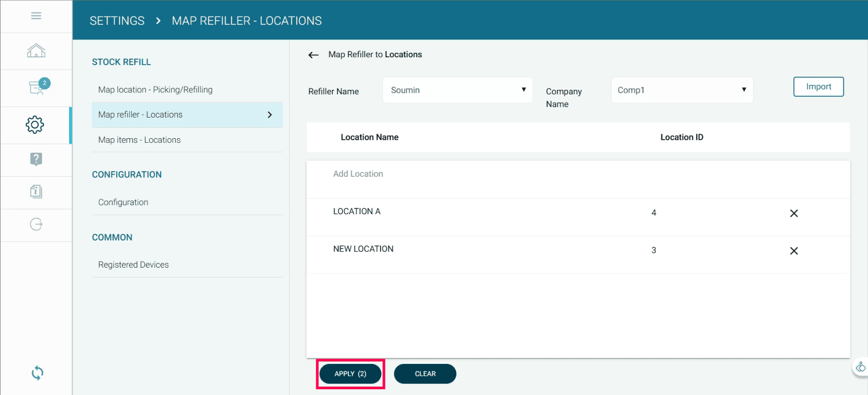Select Map items - Locations menu item
The height and width of the screenshot is (395, 868).
(140, 140)
